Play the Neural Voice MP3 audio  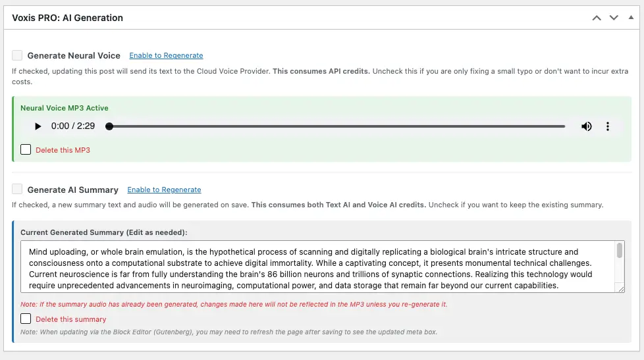point(38,126)
